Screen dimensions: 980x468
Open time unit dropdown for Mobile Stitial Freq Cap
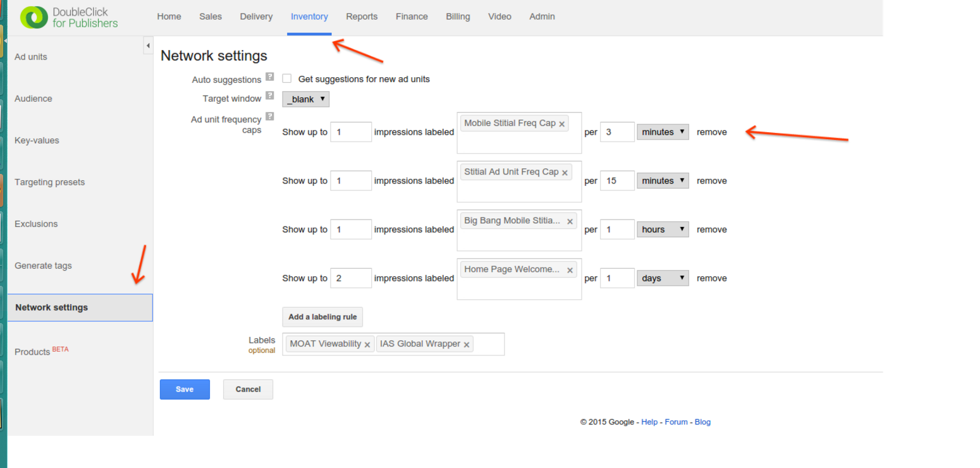click(x=663, y=132)
